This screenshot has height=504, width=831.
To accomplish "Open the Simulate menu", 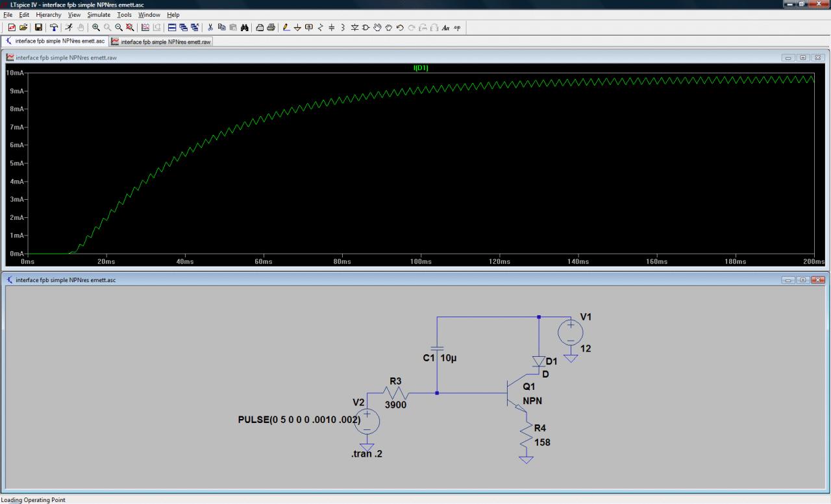I will (99, 14).
